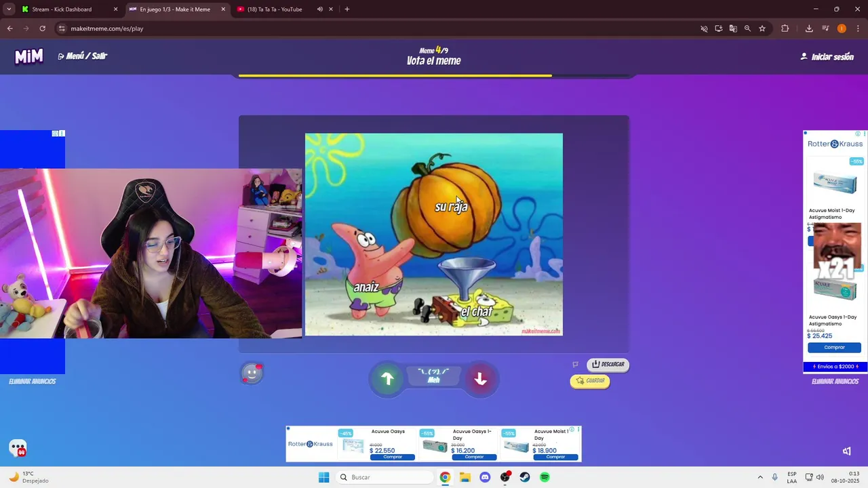Open OBS from taskbar
This screenshot has width=868, height=488.
pyautogui.click(x=505, y=477)
